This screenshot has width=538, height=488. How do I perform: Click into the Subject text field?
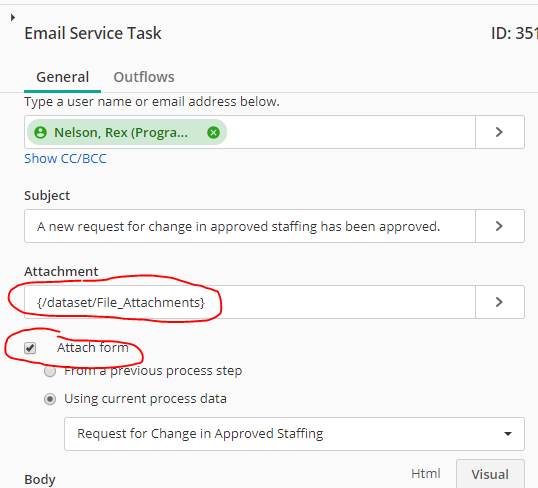[250, 226]
